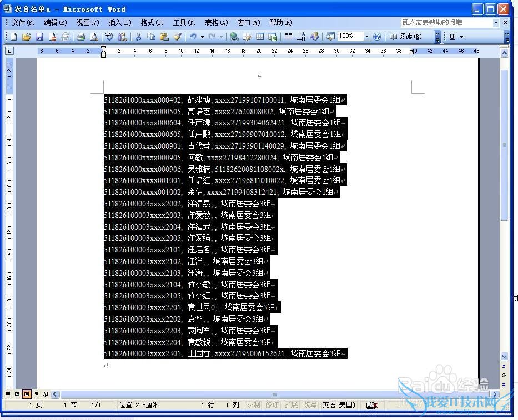Click the vertical scrollbar thumb
Screen dimensions: 518x420
pyautogui.click(x=504, y=145)
